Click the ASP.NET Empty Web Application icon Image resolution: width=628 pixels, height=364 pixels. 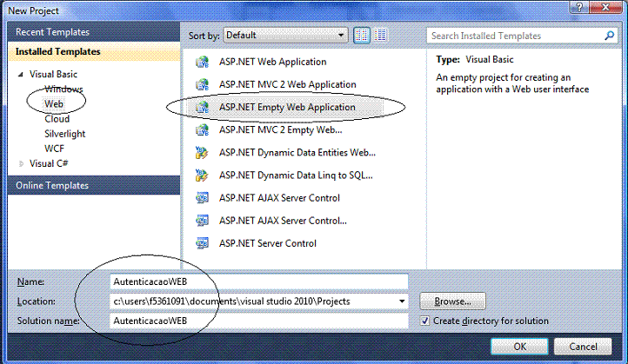[x=203, y=107]
